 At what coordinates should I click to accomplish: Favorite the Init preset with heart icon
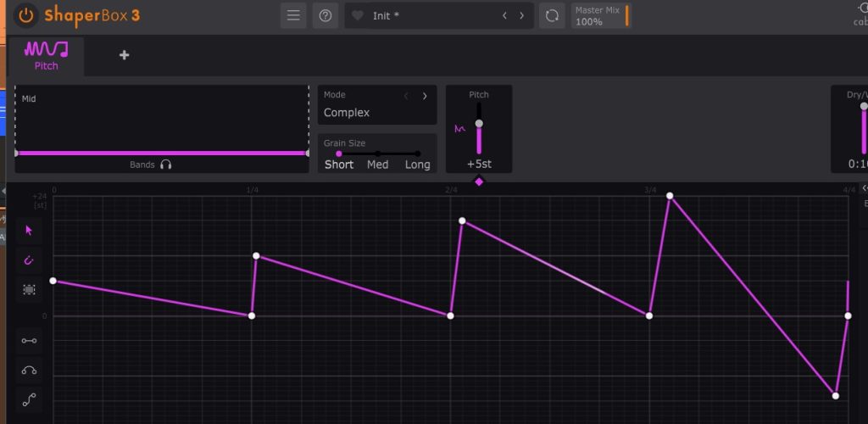(x=357, y=15)
